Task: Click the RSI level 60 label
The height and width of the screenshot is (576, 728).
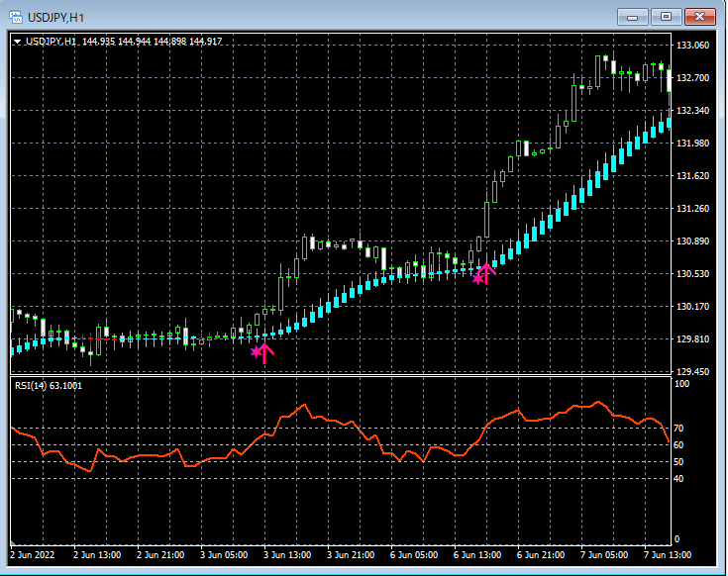Action: [678, 444]
